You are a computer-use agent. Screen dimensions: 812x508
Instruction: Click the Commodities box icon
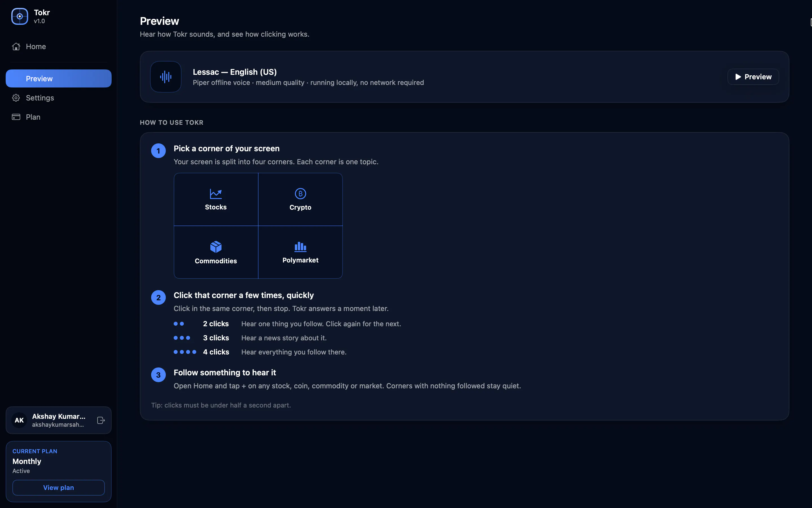click(x=216, y=247)
